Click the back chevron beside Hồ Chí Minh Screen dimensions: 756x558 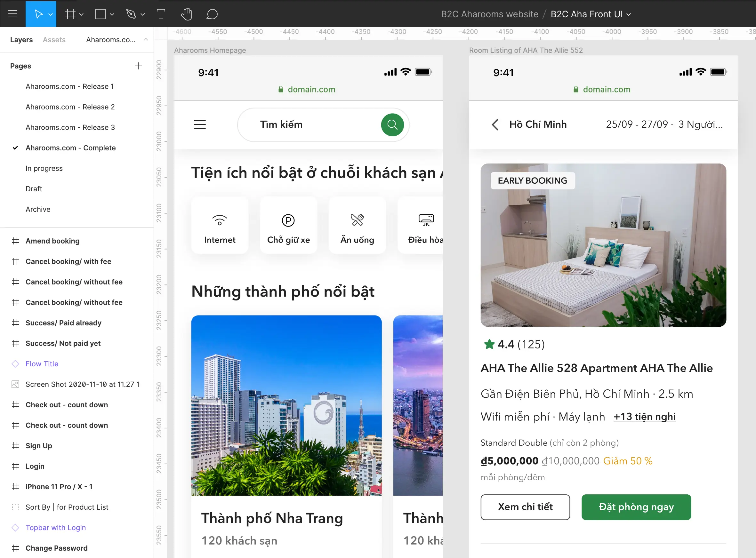[x=495, y=125]
